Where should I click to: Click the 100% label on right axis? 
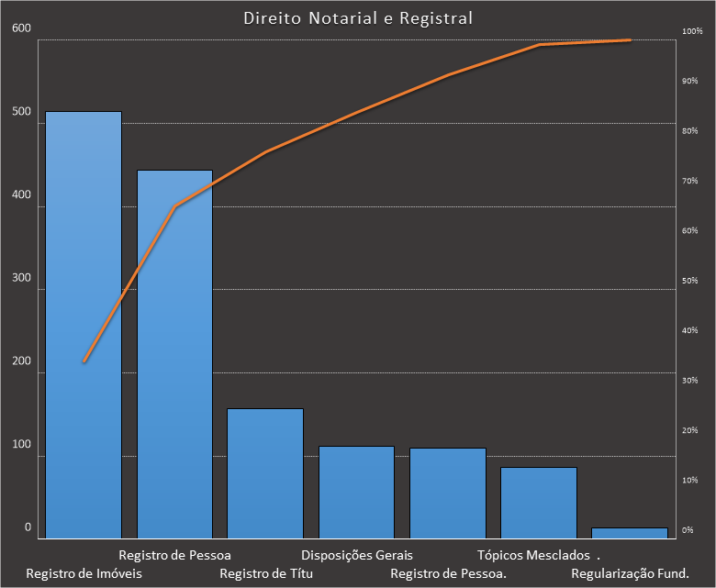[x=691, y=32]
